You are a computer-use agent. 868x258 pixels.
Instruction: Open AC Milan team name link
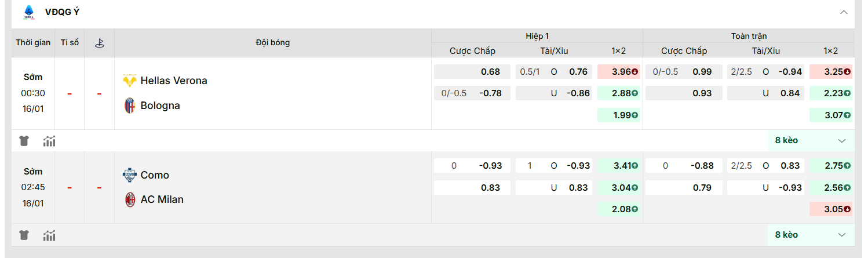coord(162,199)
